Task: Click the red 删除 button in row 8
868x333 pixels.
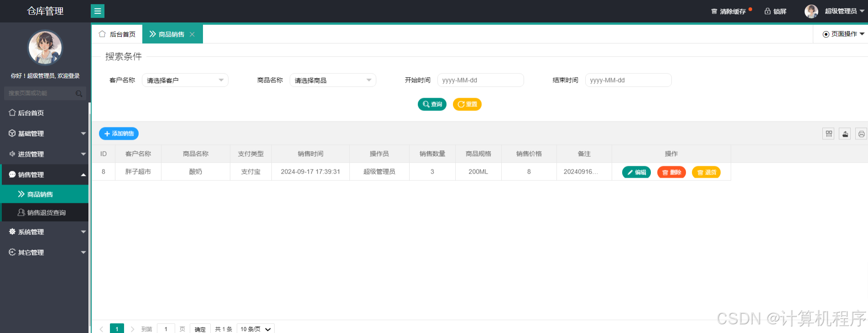Action: pyautogui.click(x=671, y=172)
